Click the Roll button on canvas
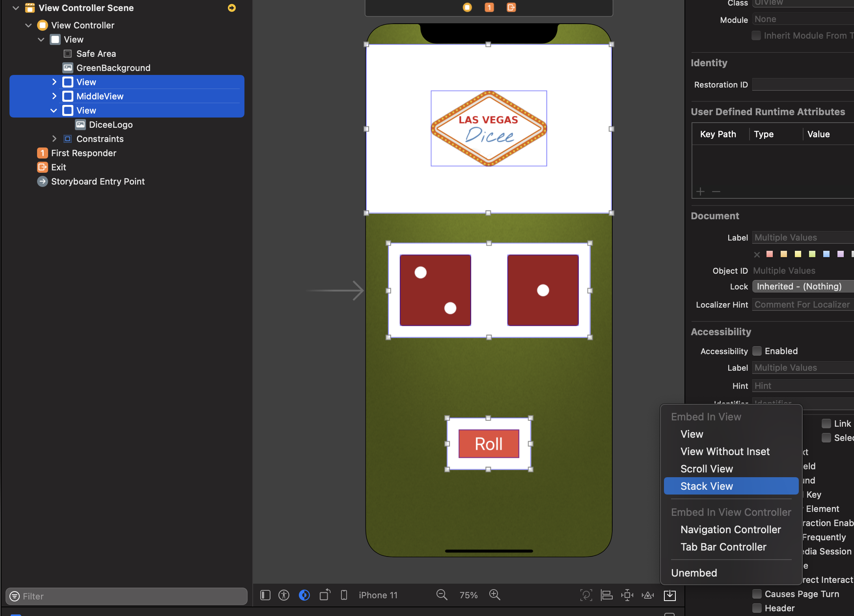Image resolution: width=854 pixels, height=616 pixels. [x=489, y=444]
